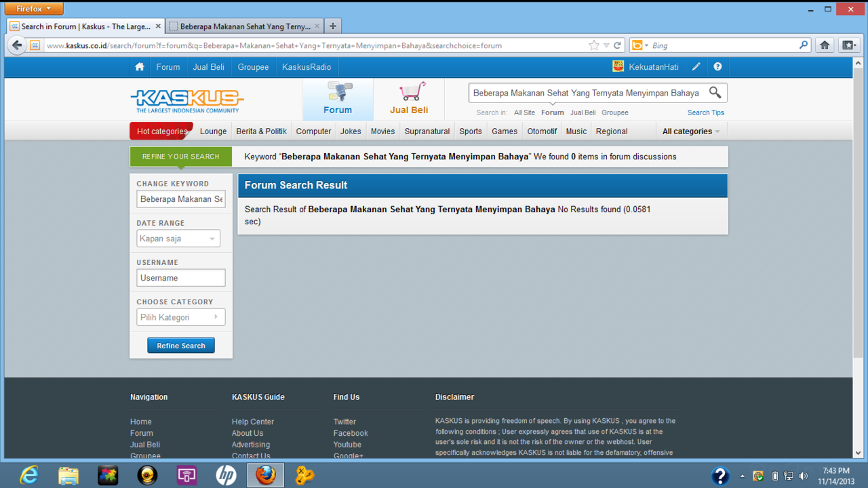This screenshot has width=868, height=488.
Task: Click the Firefox address bar
Action: click(x=315, y=45)
